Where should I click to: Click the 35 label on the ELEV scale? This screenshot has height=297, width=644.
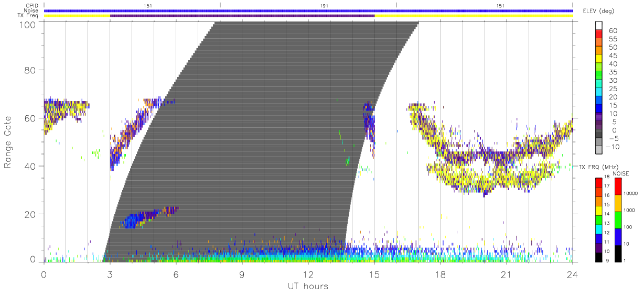click(x=612, y=72)
